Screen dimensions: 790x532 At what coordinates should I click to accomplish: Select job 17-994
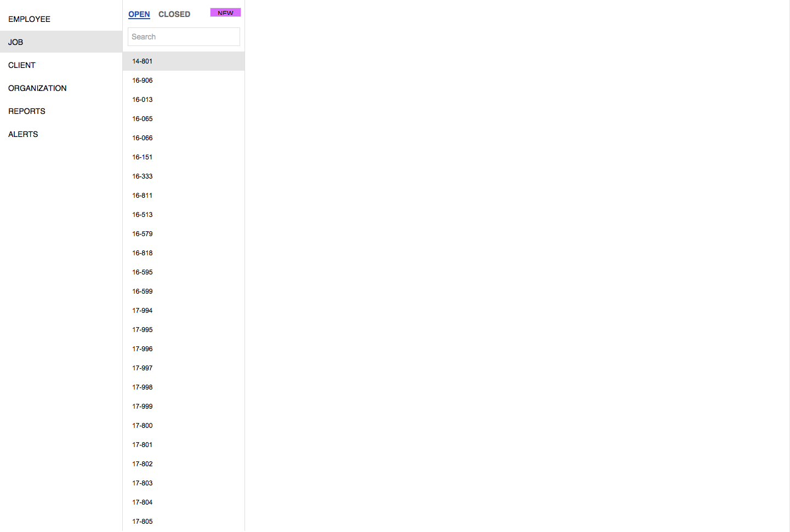184,311
